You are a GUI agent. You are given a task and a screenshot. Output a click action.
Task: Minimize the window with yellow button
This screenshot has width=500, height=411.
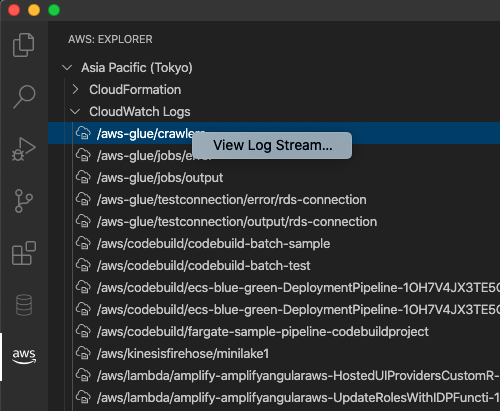click(34, 10)
